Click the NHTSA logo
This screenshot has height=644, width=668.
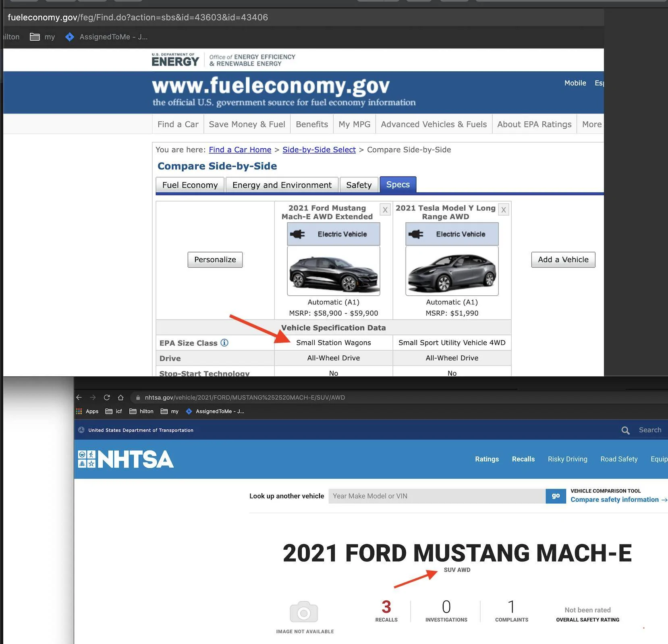click(126, 459)
